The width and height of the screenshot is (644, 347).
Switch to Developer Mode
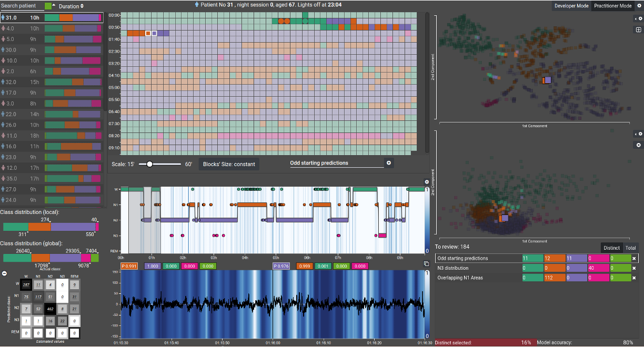click(571, 6)
